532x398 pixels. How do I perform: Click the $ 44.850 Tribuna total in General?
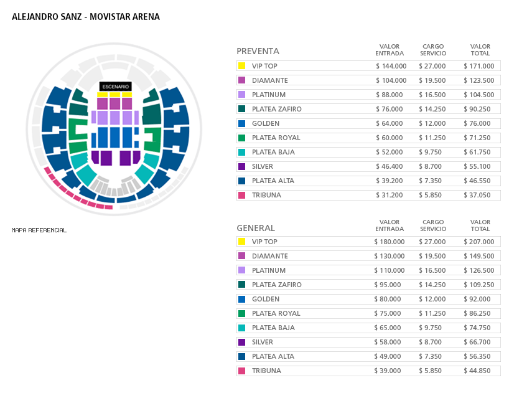click(x=477, y=371)
